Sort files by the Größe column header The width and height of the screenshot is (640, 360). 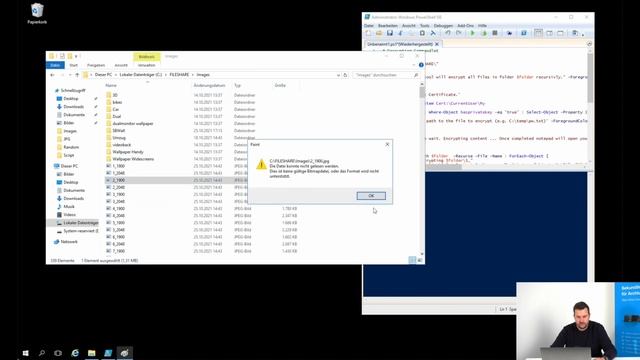(280, 85)
